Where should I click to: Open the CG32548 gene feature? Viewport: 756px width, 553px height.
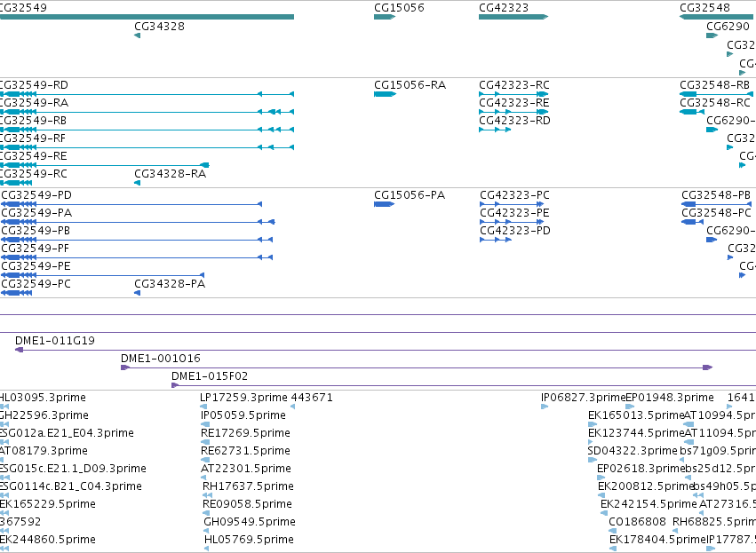(718, 17)
